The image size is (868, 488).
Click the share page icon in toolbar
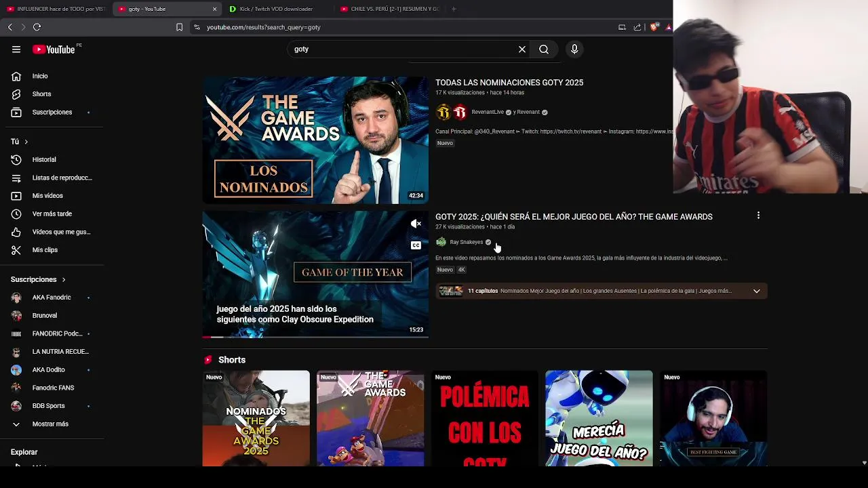tap(637, 27)
